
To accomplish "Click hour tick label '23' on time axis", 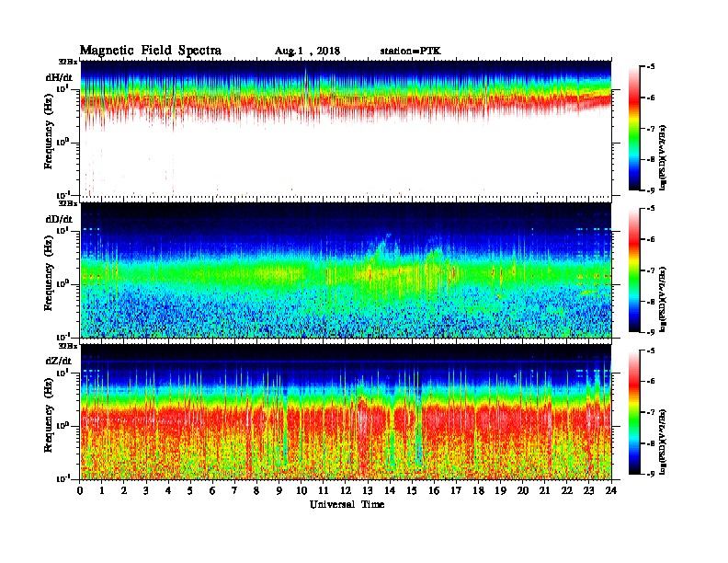I will [588, 490].
